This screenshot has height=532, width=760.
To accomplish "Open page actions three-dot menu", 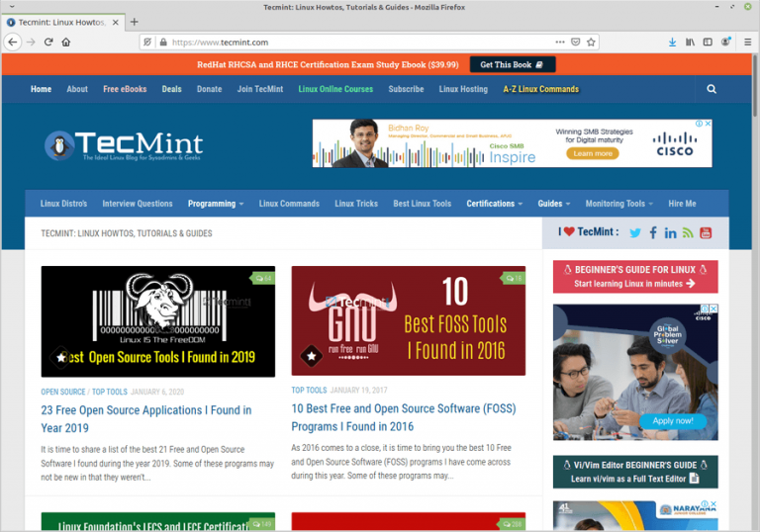I will 560,43.
